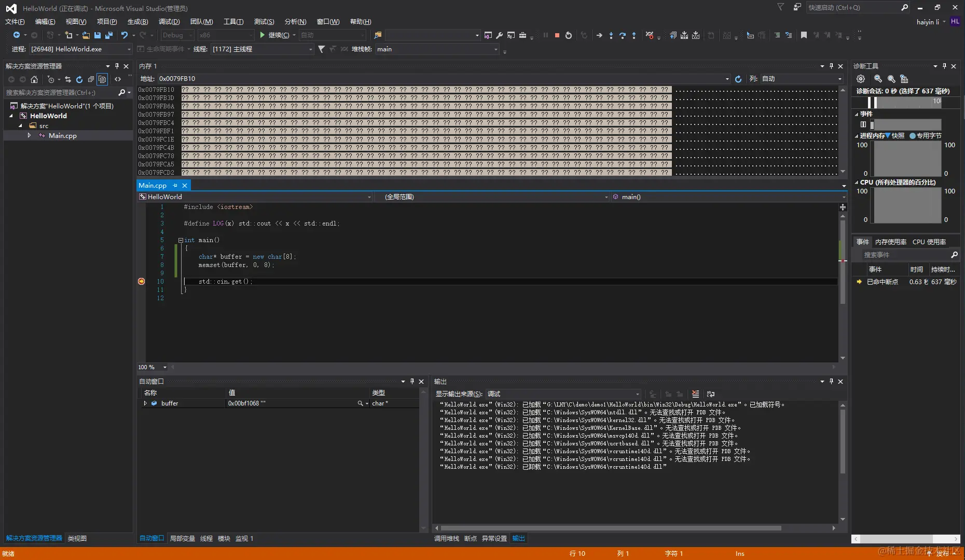The image size is (965, 560).
Task: Click the Step Into arrow icon
Action: [611, 35]
